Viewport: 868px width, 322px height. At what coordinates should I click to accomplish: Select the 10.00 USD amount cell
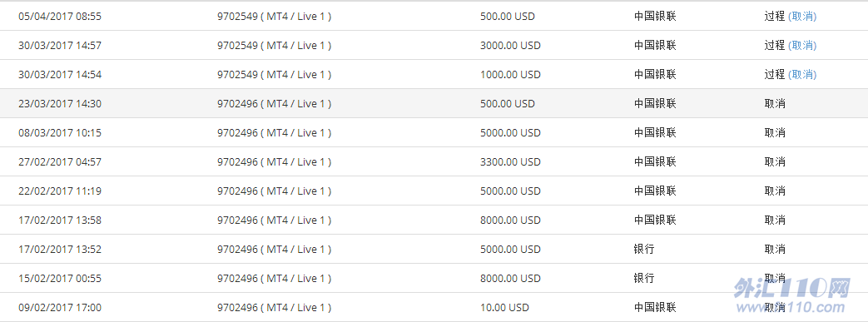[x=504, y=308]
